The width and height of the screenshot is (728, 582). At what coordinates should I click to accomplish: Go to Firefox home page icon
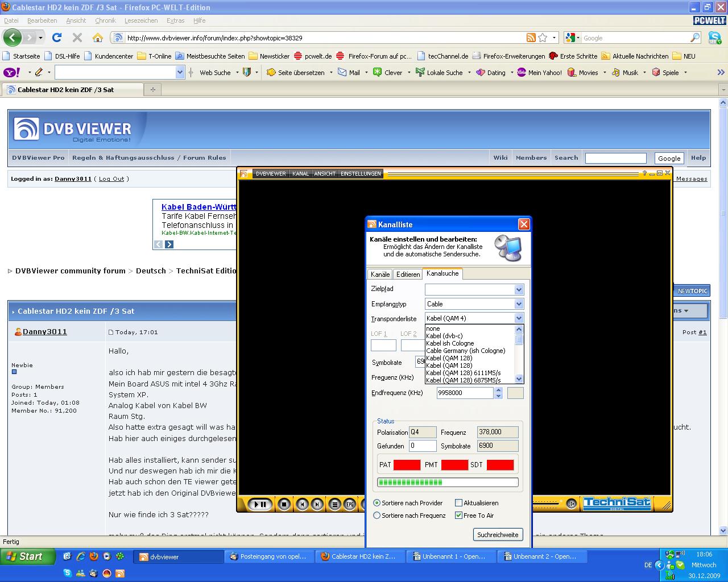click(98, 38)
